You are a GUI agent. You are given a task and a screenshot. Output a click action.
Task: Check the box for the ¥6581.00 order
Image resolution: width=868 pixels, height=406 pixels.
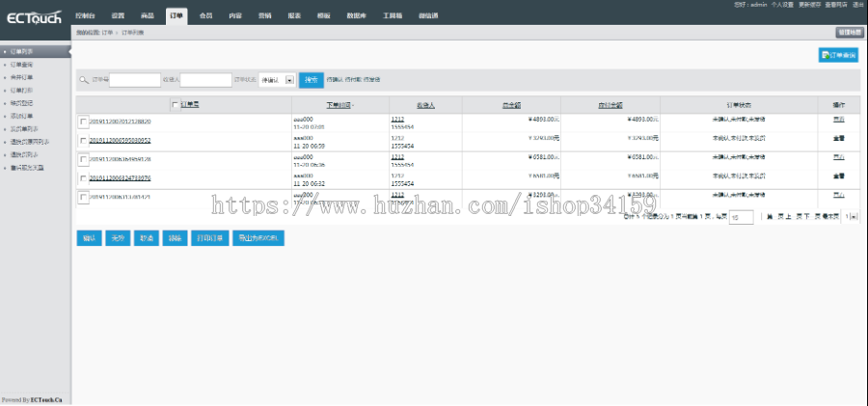[x=83, y=159]
